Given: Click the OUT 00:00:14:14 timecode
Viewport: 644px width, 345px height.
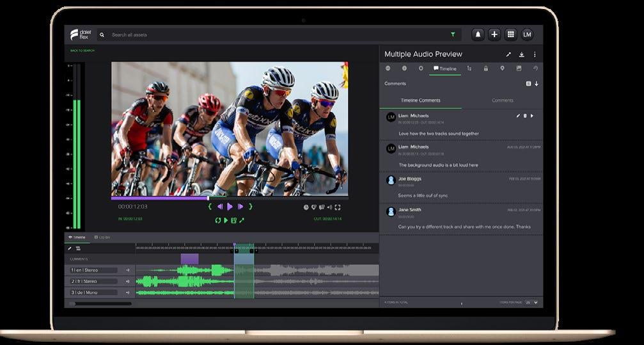Looking at the screenshot, I should (327, 219).
